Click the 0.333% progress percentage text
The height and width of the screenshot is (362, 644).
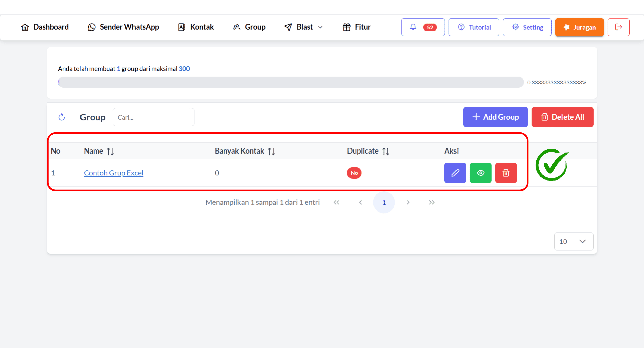click(557, 82)
